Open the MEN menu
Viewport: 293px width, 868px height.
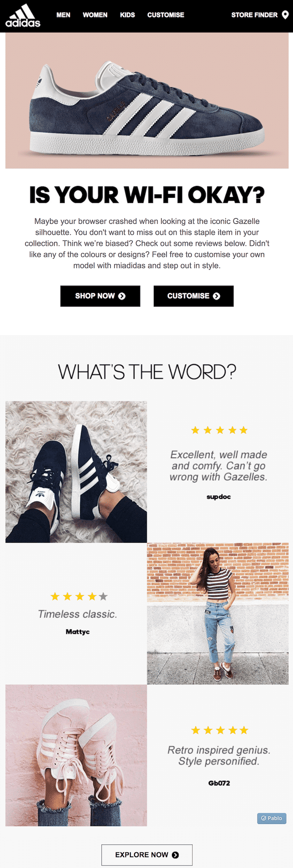pos(64,15)
